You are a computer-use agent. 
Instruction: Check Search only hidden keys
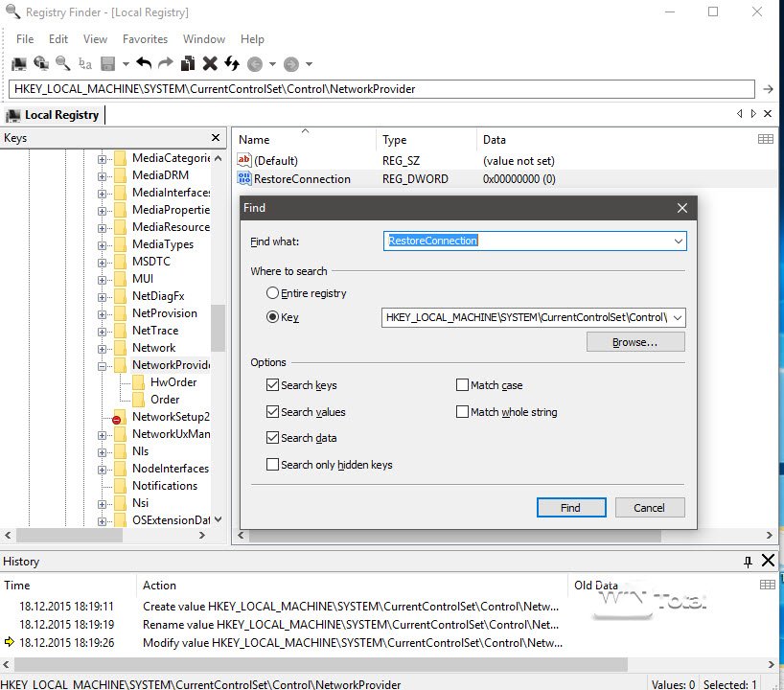tap(273, 465)
